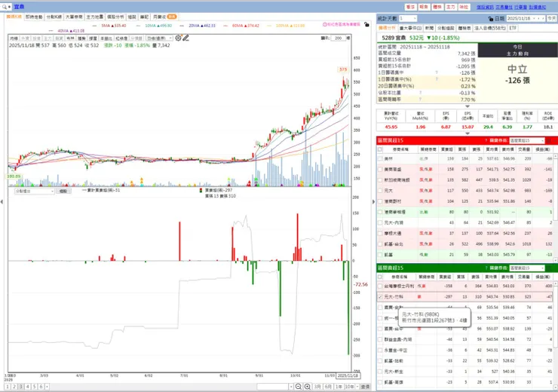Switch to the 即時走勢 tab
This screenshot has height=392, width=558.
(34, 17)
